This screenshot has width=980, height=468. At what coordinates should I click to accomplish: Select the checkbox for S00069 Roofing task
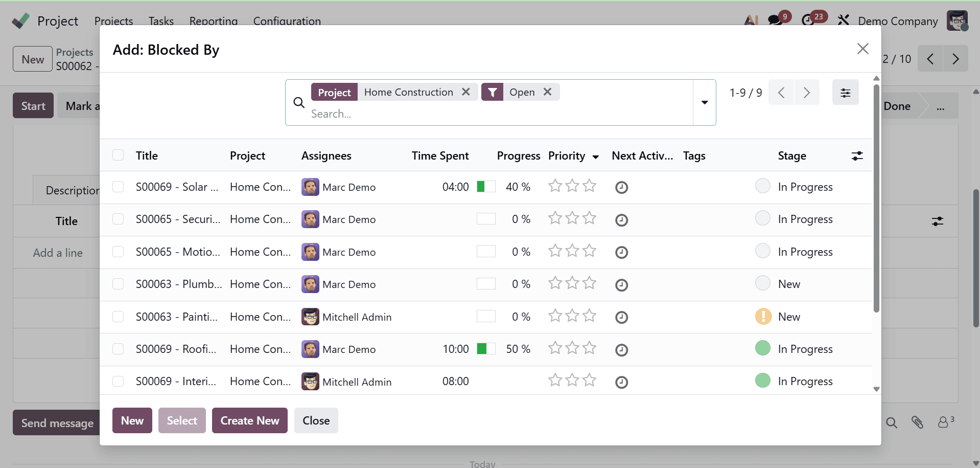point(118,349)
